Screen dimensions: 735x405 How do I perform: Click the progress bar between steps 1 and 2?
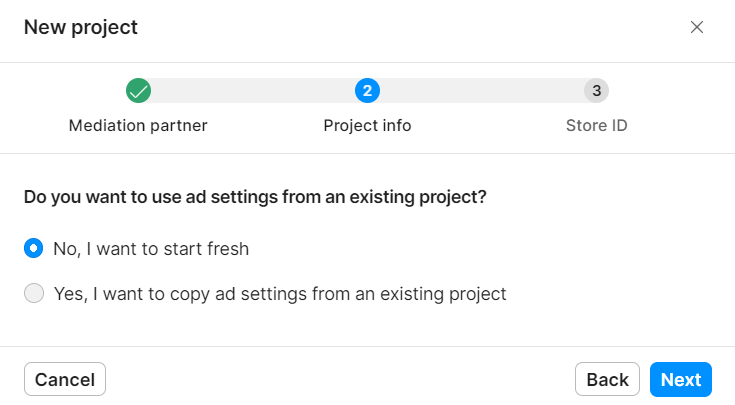pos(253,90)
